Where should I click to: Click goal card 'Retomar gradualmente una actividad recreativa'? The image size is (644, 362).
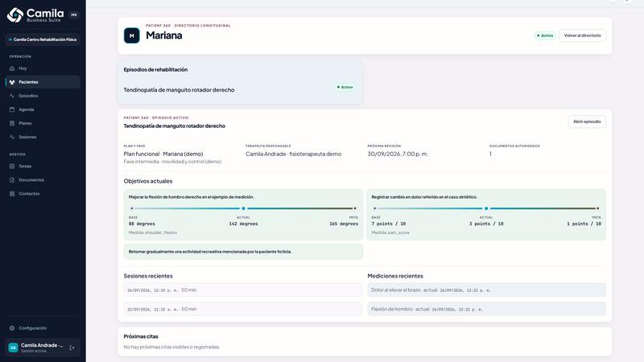pos(243,252)
